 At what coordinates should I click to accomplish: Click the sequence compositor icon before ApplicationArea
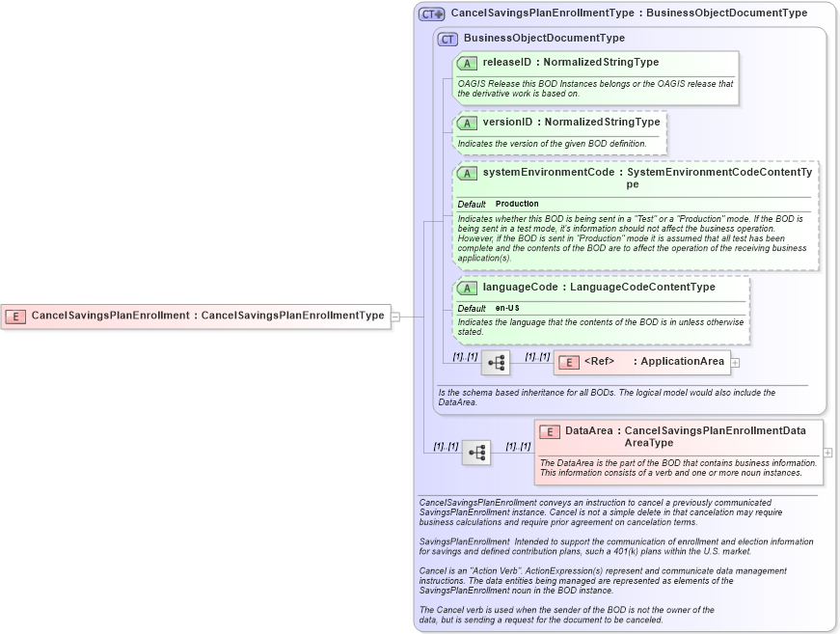click(x=496, y=361)
